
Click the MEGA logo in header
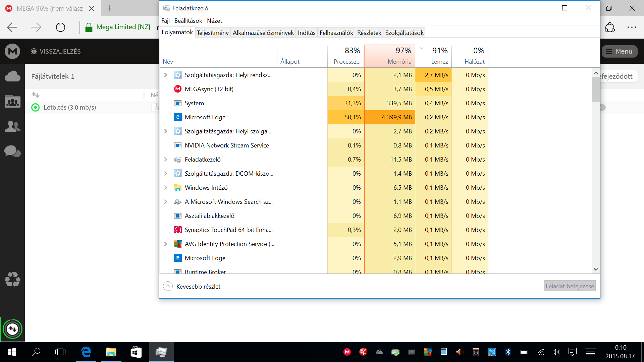coord(12,51)
